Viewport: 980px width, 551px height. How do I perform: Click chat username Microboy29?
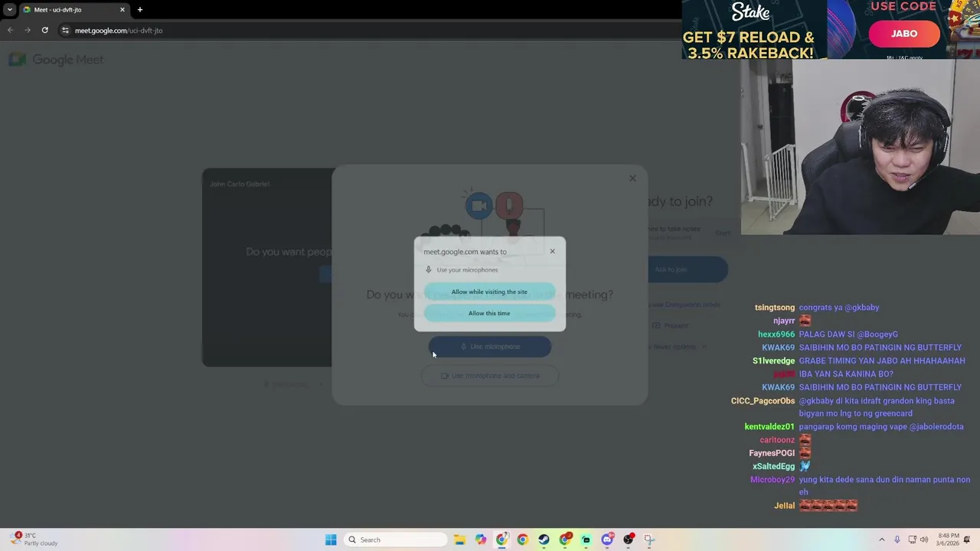click(x=773, y=480)
